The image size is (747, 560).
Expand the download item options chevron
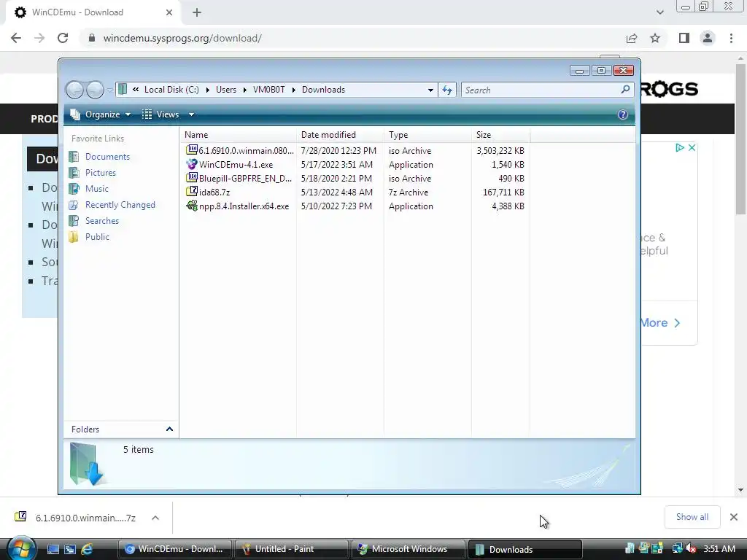coord(155,518)
